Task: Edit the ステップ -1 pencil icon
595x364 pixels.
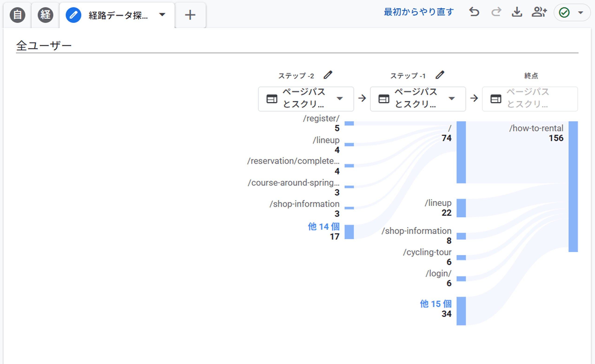Action: pos(440,75)
